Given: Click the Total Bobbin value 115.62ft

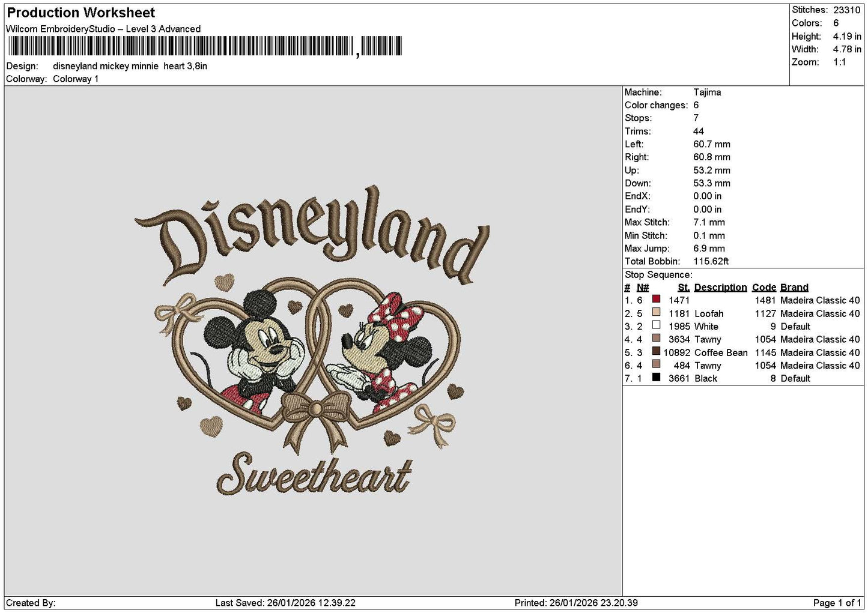Looking at the screenshot, I should [x=711, y=261].
